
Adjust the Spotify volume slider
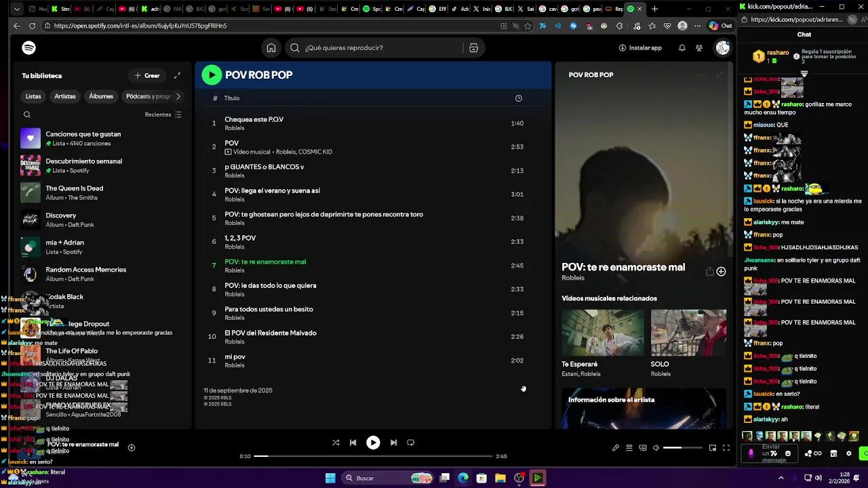(682, 448)
